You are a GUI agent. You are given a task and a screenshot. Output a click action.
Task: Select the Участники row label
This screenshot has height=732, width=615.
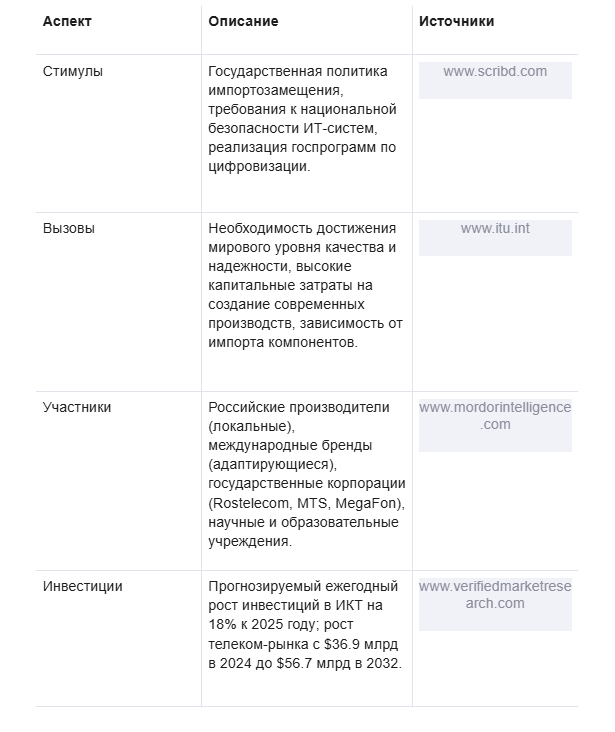77,407
